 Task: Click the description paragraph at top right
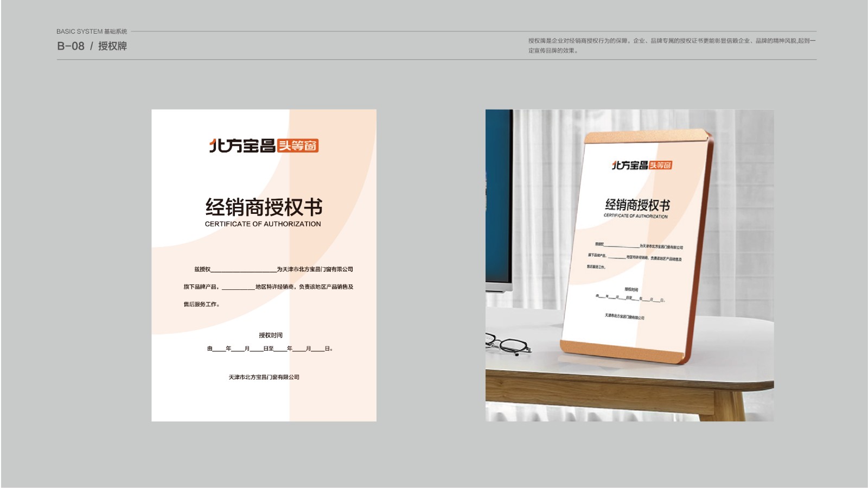pyautogui.click(x=671, y=46)
